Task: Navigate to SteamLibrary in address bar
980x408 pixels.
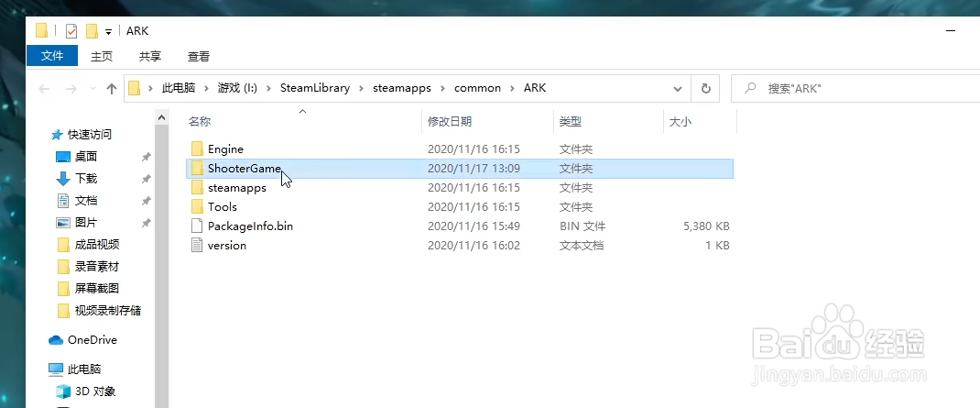Action: (315, 88)
